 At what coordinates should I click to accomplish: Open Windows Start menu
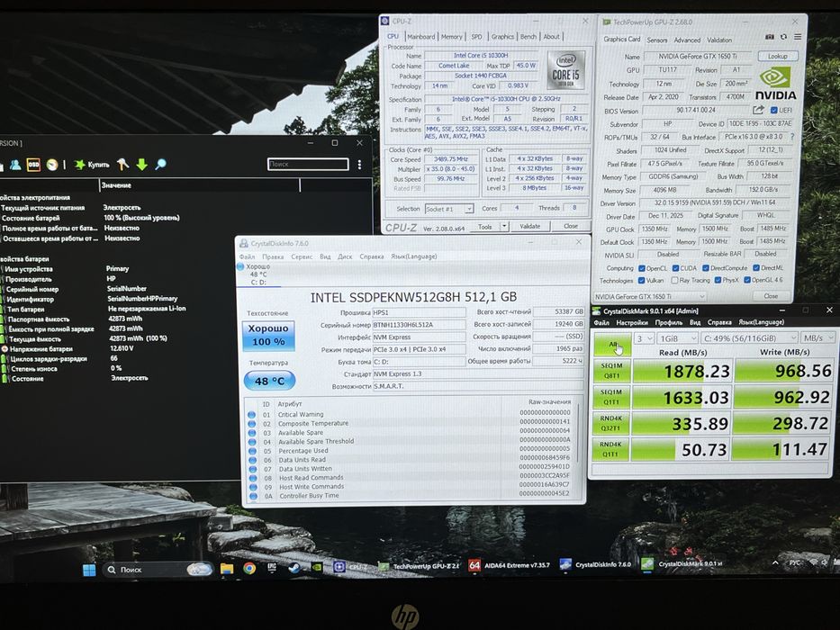89,570
